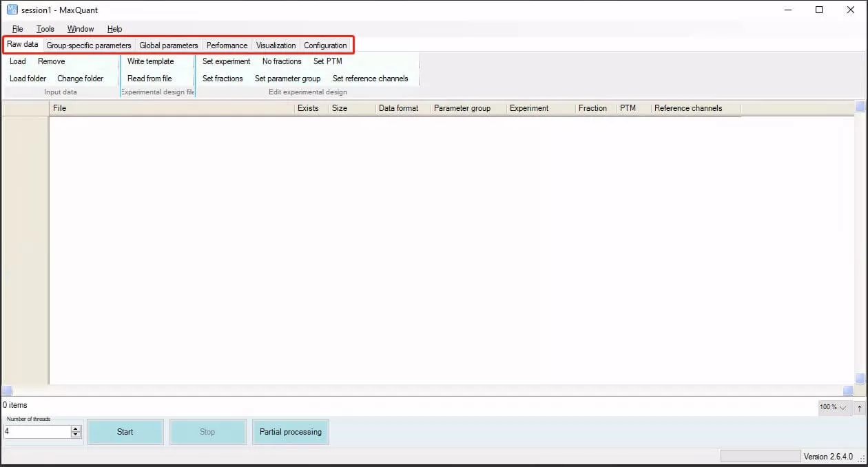
Task: Click Change folder for the input data
Action: [82, 79]
